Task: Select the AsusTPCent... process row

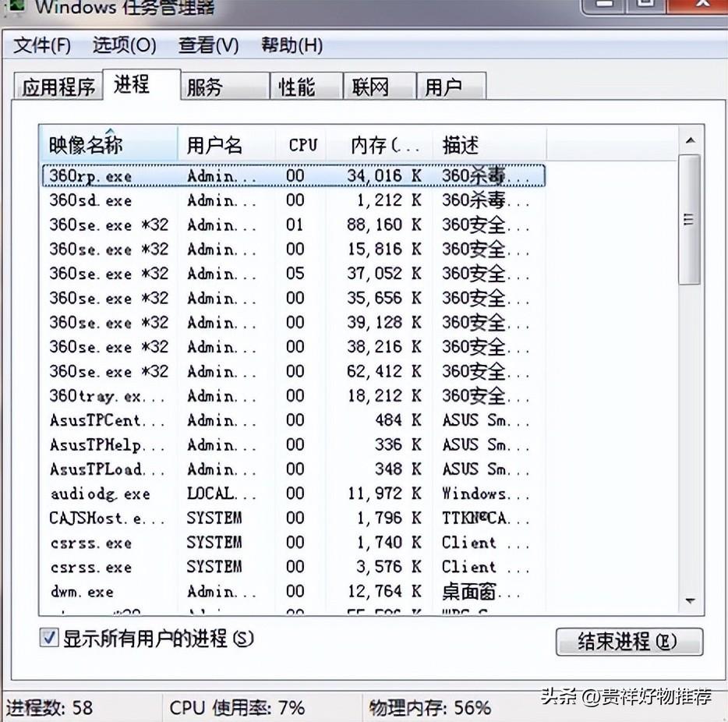Action: point(293,420)
